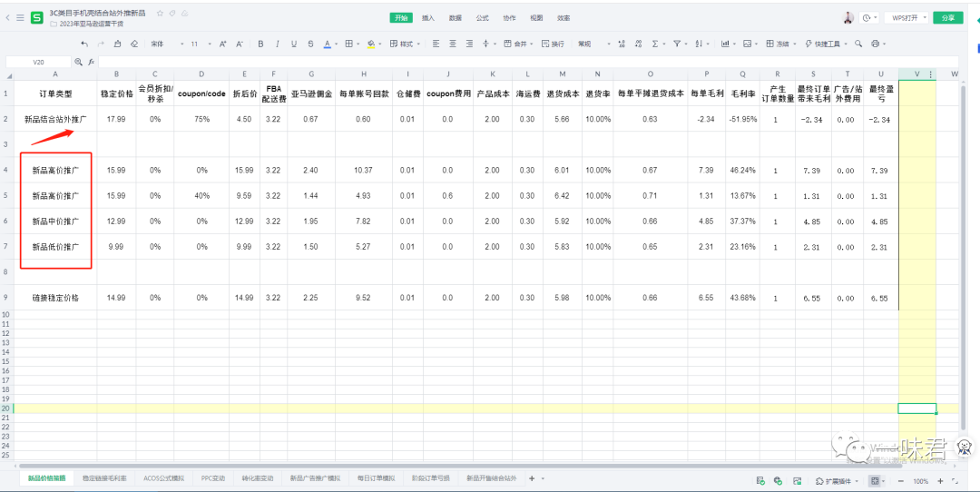The height and width of the screenshot is (492, 980).
Task: Toggle Bold formatting
Action: coord(261,44)
